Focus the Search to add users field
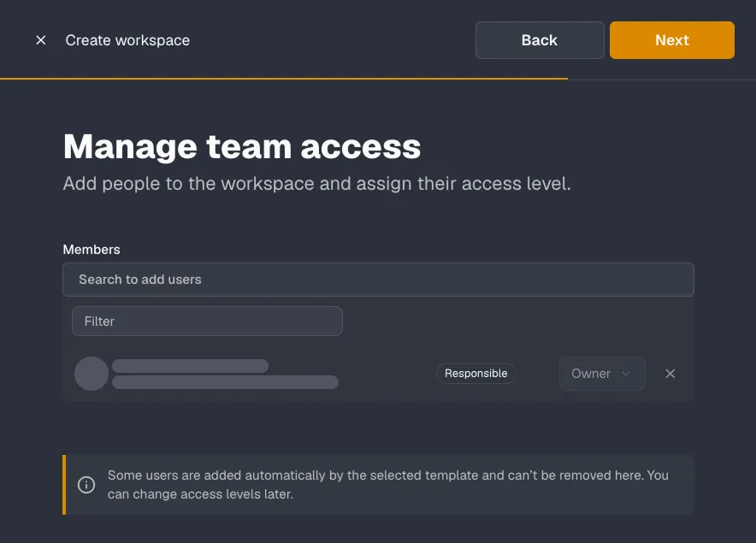 click(x=378, y=280)
